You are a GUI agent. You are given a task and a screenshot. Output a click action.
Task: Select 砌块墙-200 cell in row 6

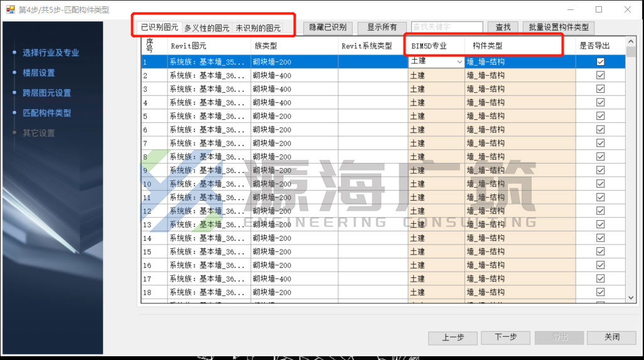click(x=294, y=130)
